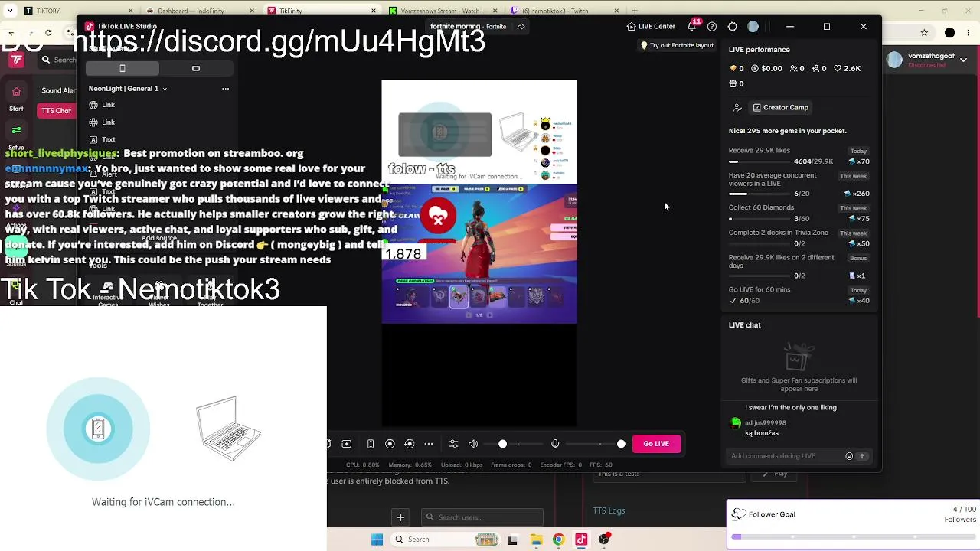Screen dimensions: 980x551
Task: Click the Receive 29.9K likes task
Action: (x=799, y=156)
